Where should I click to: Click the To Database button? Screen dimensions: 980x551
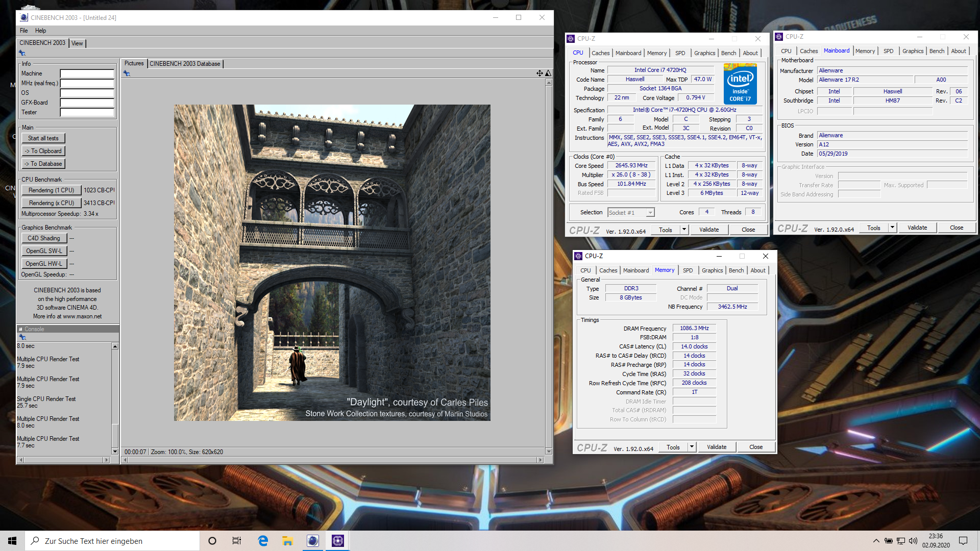pyautogui.click(x=43, y=164)
